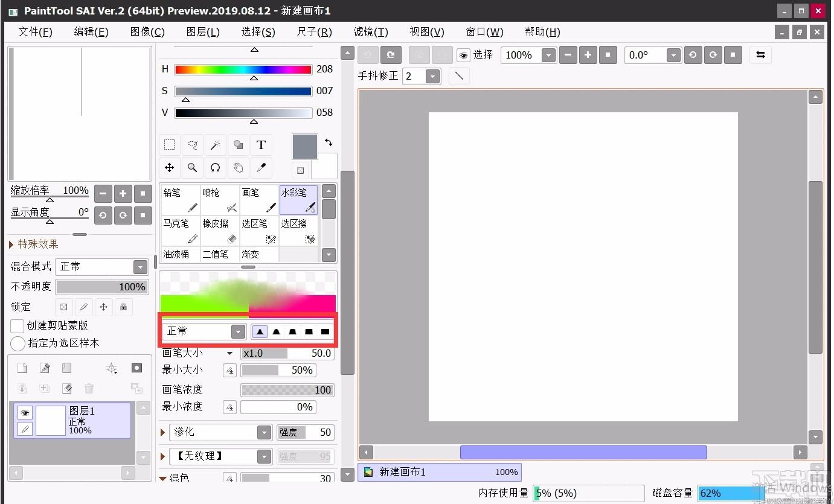This screenshot has height=504, width=834.
Task: Open the 编辑(E) menu
Action: 91,32
